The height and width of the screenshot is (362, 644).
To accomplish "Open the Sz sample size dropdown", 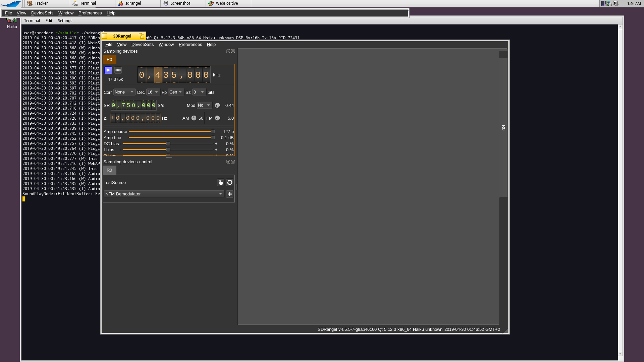I will (199, 92).
